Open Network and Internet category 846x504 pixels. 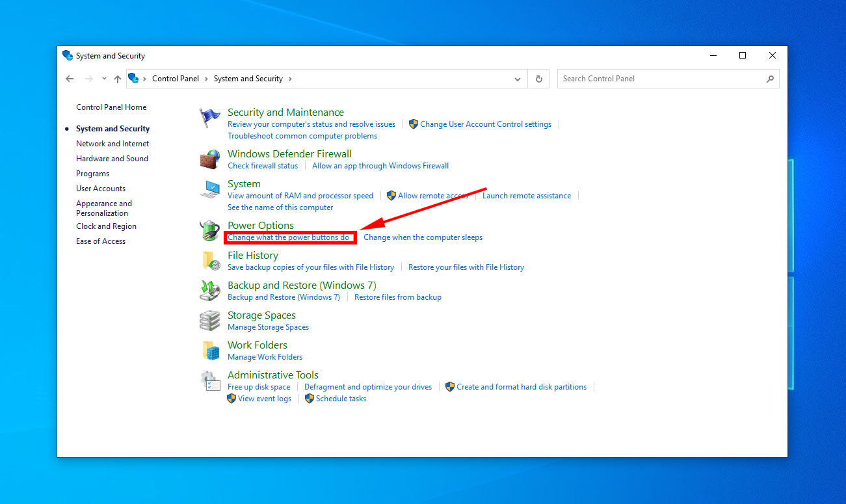[x=112, y=144]
